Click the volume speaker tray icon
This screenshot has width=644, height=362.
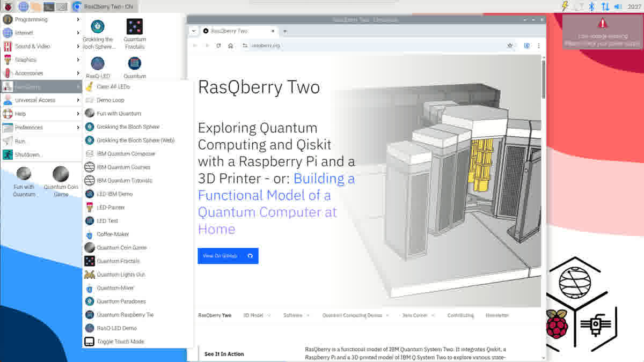pos(618,6)
